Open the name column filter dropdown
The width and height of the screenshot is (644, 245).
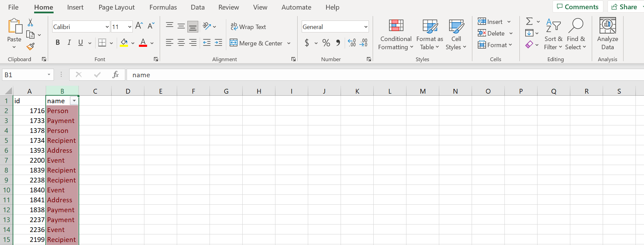coord(74,101)
